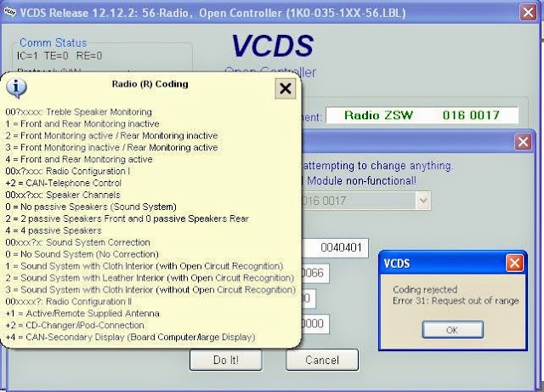
Task: Click '+4 = CAN-Secondary Display' line
Action: pos(130,337)
